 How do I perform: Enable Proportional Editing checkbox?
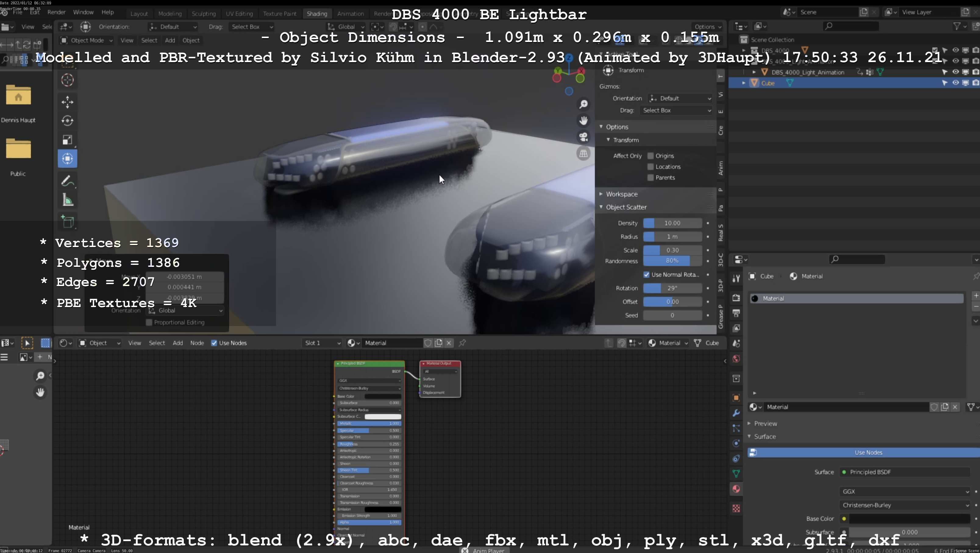[x=149, y=322]
